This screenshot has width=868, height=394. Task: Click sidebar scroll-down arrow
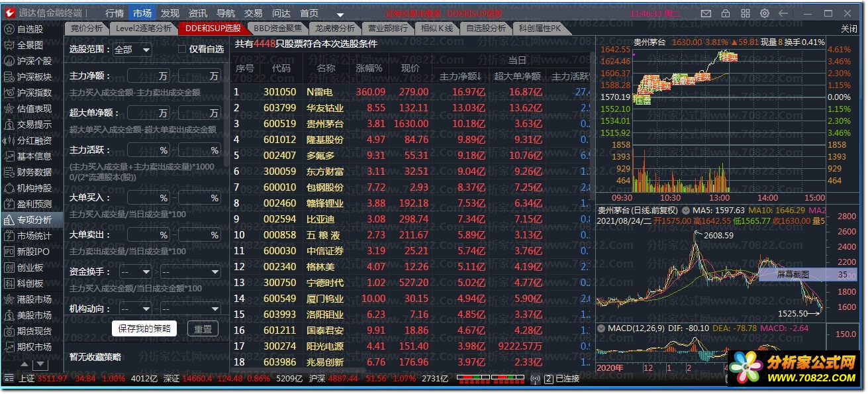[x=41, y=364]
